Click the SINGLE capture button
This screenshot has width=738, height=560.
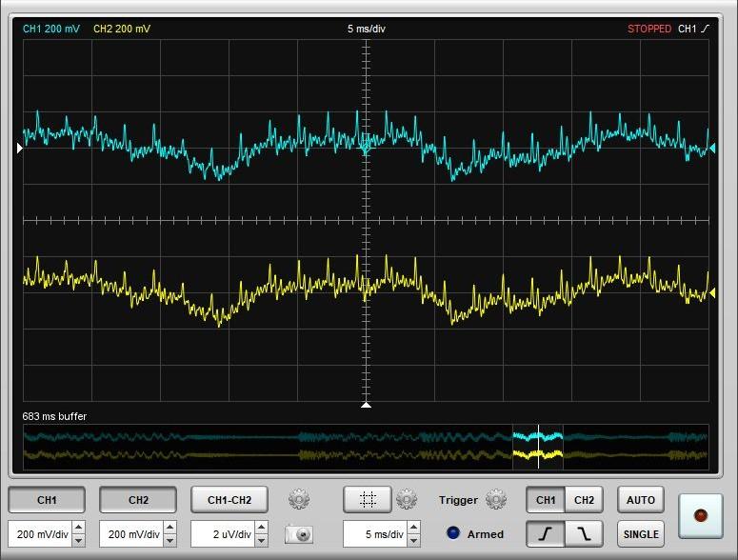(x=641, y=534)
